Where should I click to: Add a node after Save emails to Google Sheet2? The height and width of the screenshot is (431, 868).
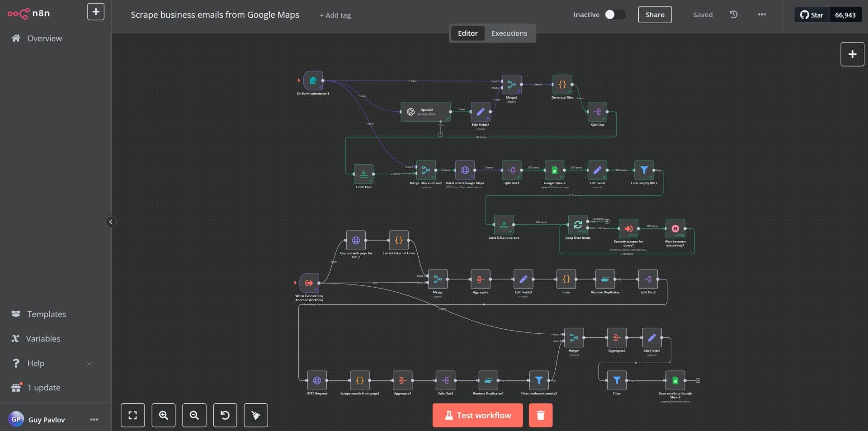pos(698,380)
